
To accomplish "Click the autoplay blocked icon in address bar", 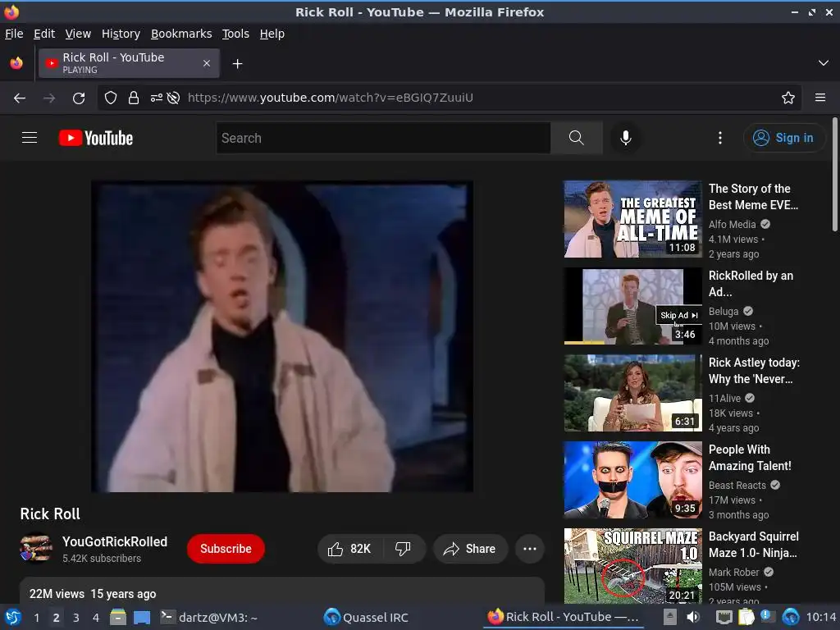I will (x=173, y=98).
